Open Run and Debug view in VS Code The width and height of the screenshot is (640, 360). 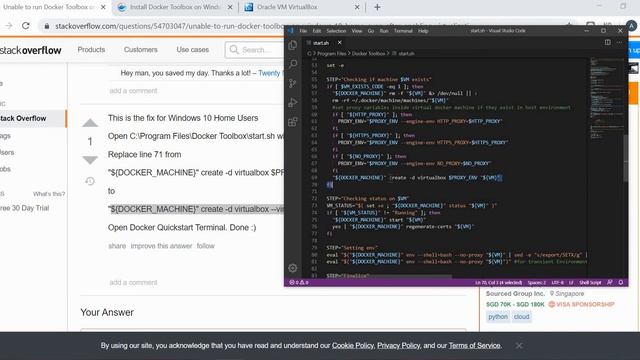293,102
